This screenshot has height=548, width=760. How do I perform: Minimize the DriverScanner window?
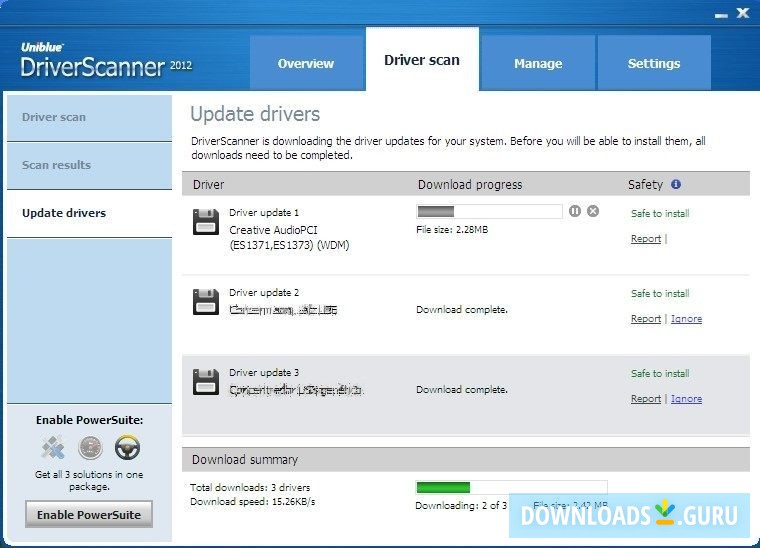pos(721,15)
